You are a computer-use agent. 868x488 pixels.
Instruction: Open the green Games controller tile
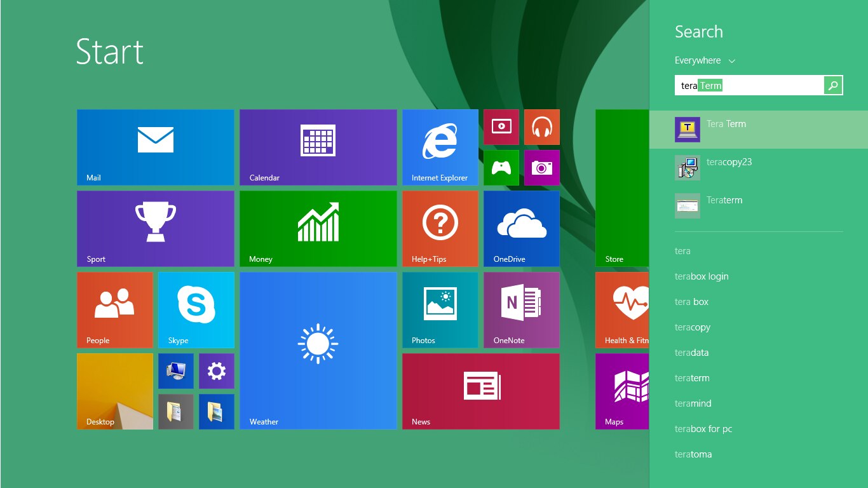(501, 168)
